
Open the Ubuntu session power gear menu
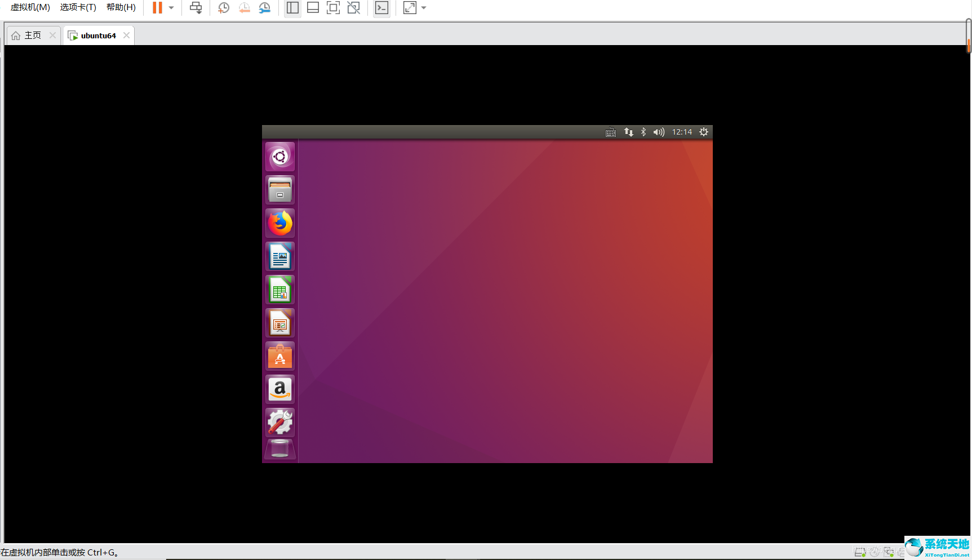(x=704, y=132)
